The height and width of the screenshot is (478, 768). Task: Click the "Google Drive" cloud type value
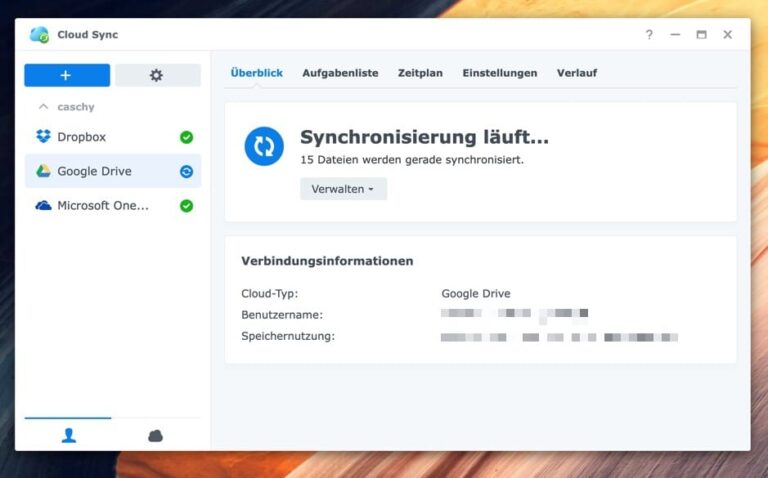tap(476, 293)
